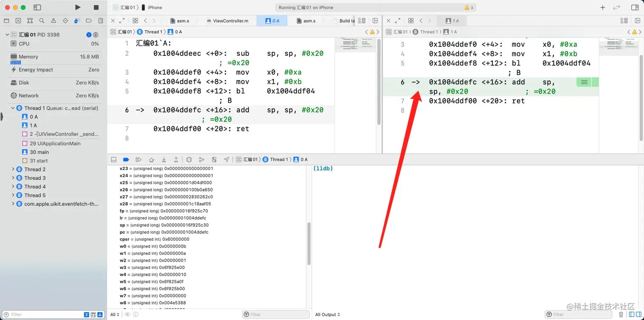Select the 汇编01 scheme in toolbar
The width and height of the screenshot is (644, 320).
(124, 7)
